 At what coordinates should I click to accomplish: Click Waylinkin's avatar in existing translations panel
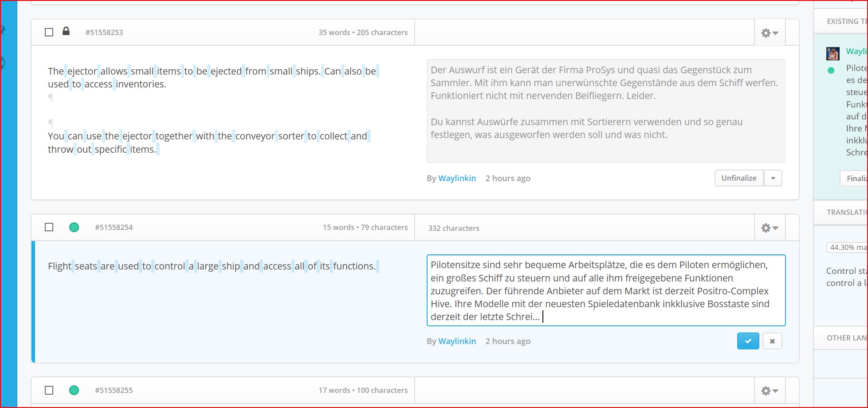tap(833, 54)
